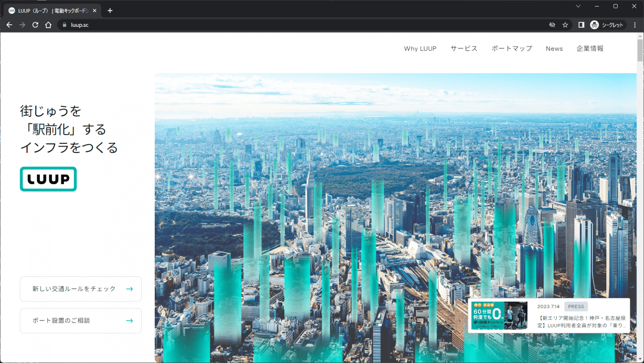This screenshot has height=363, width=644.
Task: Click the LUUP logo on the left
Action: 48,179
